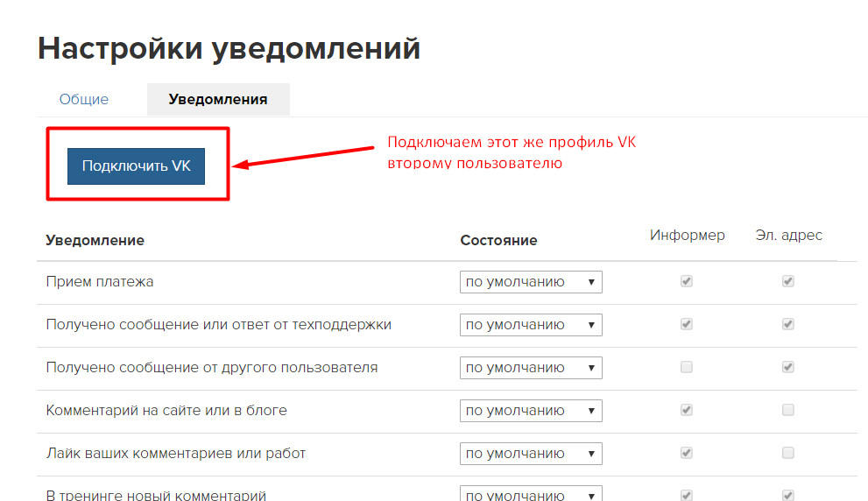Enable Информер for сообщение от другого пользователя
The height and width of the screenshot is (501, 868).
(687, 367)
